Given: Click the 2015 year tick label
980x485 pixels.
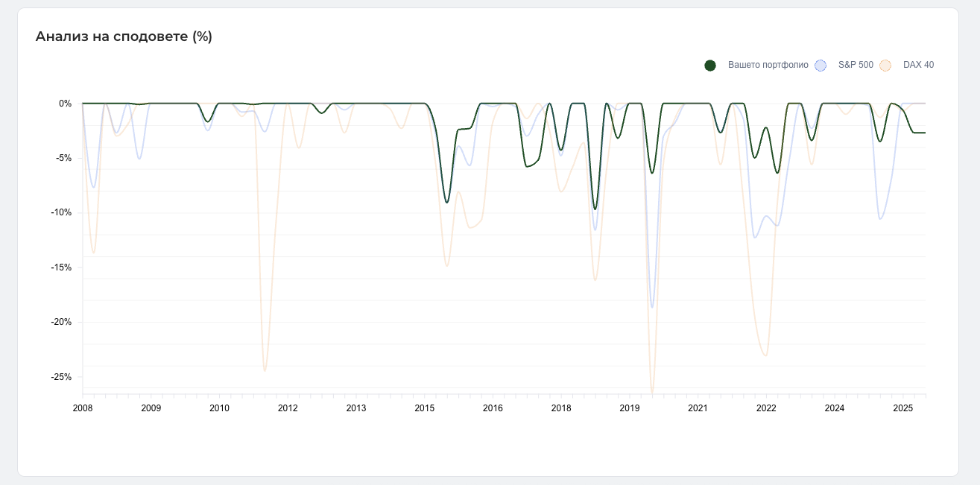Looking at the screenshot, I should [x=425, y=408].
